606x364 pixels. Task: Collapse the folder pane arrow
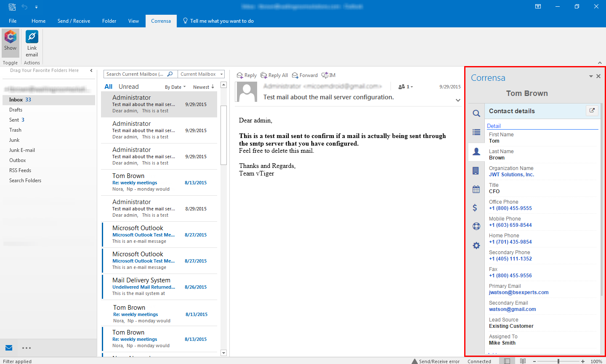coord(91,71)
